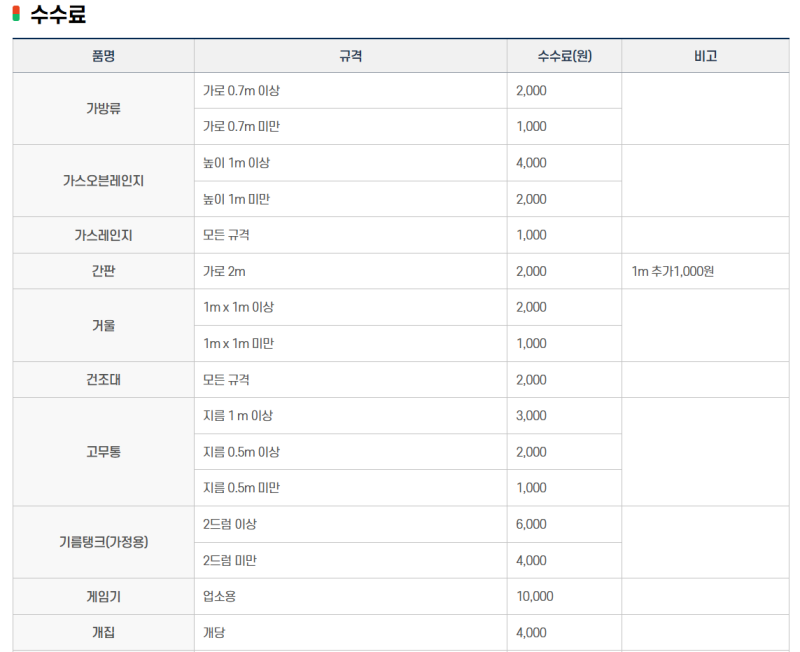Click the 수수료 section heading

(x=58, y=14)
